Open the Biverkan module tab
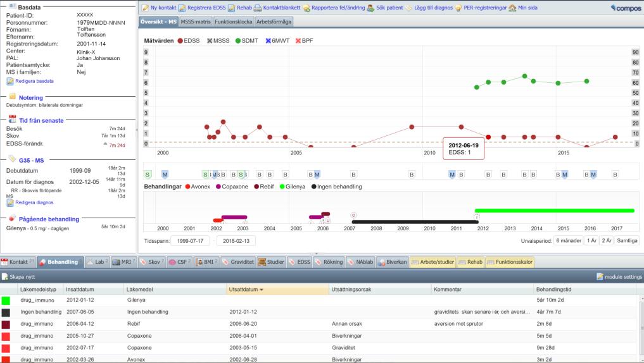Viewport: 644px width, 363px height. [392, 262]
